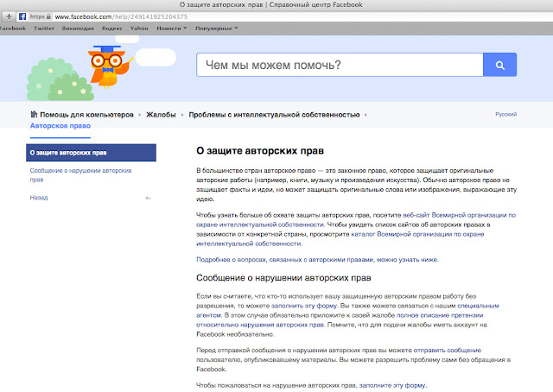Go to 'Жалобы' breadcrumb

(161, 115)
